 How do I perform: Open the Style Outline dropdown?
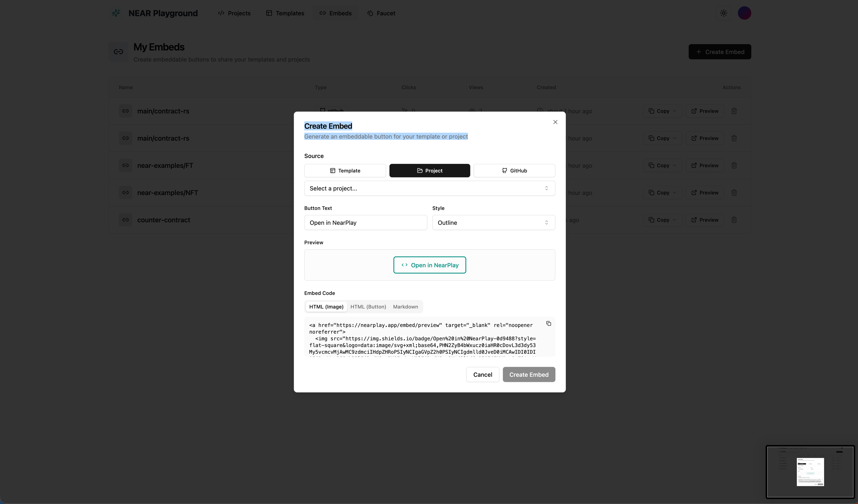tap(494, 223)
